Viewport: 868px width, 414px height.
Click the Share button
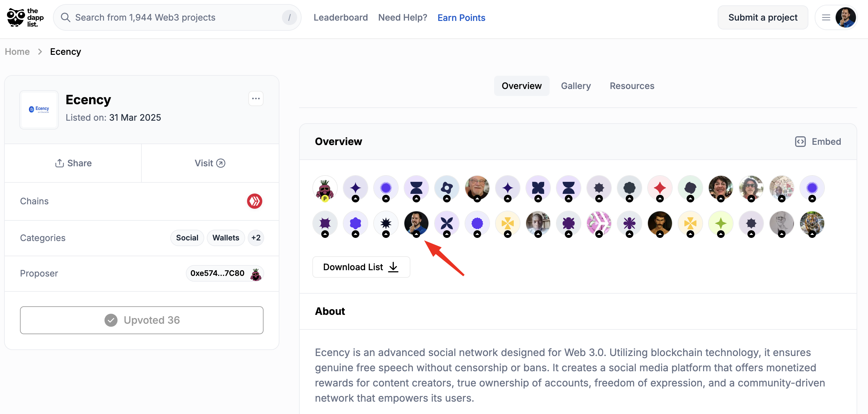[73, 163]
